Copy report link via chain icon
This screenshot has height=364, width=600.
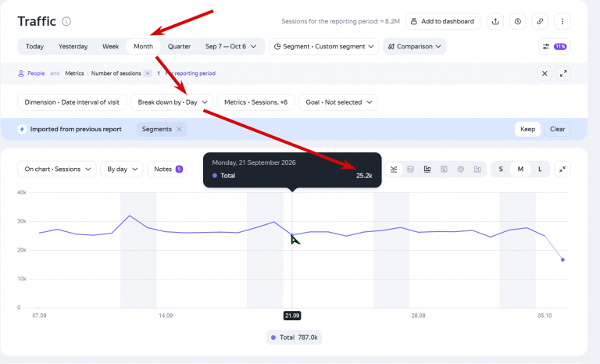coord(540,21)
